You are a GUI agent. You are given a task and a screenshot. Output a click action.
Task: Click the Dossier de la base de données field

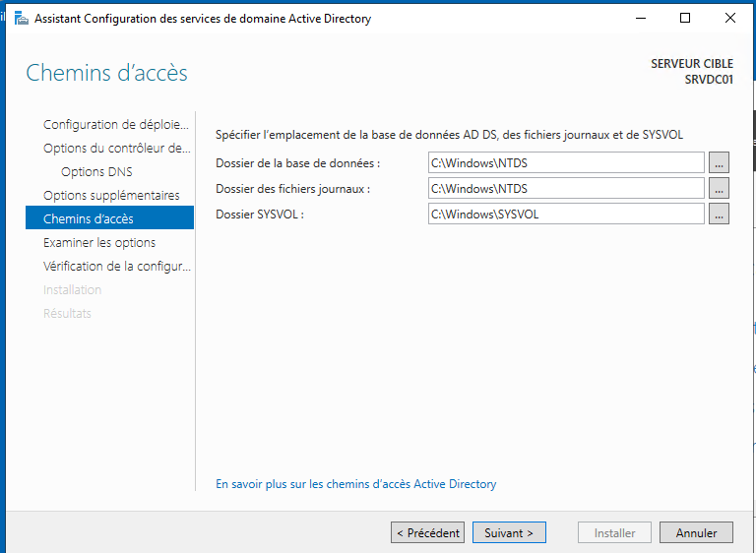[566, 162]
